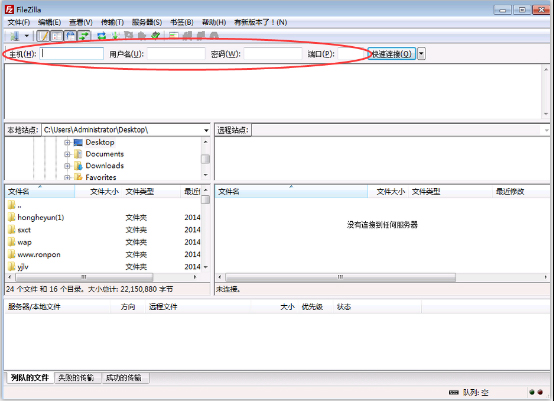Screen dimensions: 554x401
Task: Toggle the directory comparison icon
Action: pos(187,36)
